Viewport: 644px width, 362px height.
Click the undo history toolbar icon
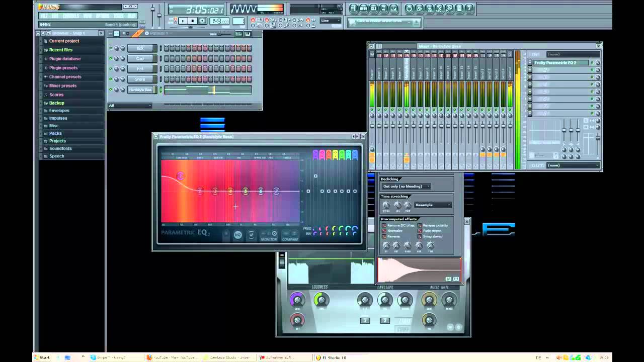409,9
